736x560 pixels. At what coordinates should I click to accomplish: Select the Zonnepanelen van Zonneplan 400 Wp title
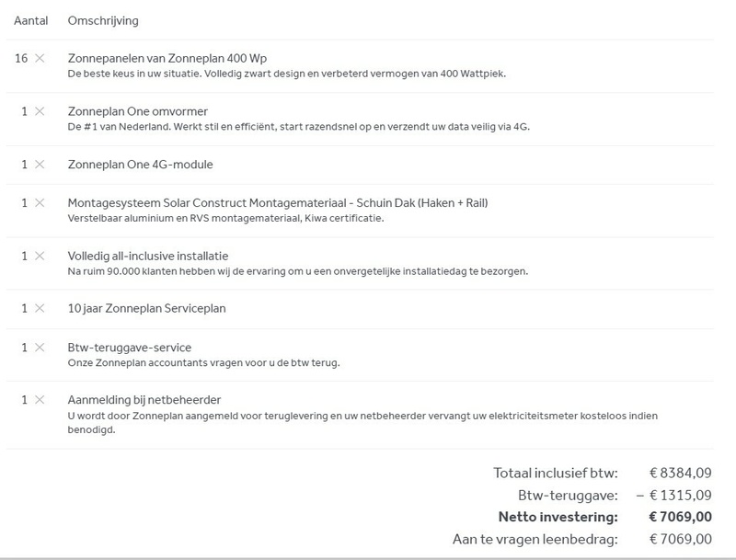(167, 59)
